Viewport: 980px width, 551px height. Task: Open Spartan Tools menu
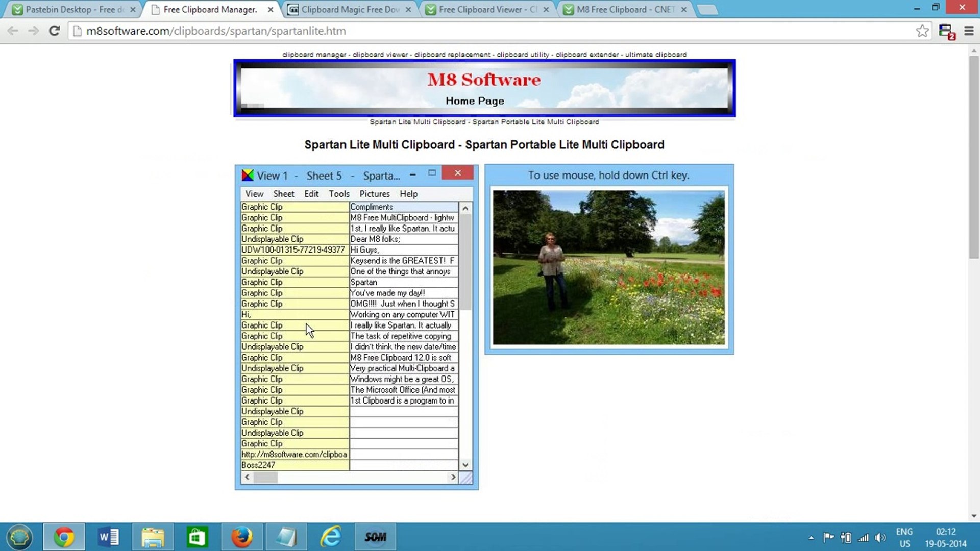(339, 194)
